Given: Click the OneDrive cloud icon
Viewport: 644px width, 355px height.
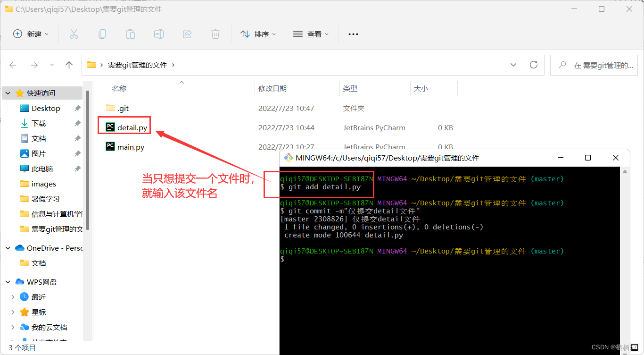Looking at the screenshot, I should (x=20, y=248).
